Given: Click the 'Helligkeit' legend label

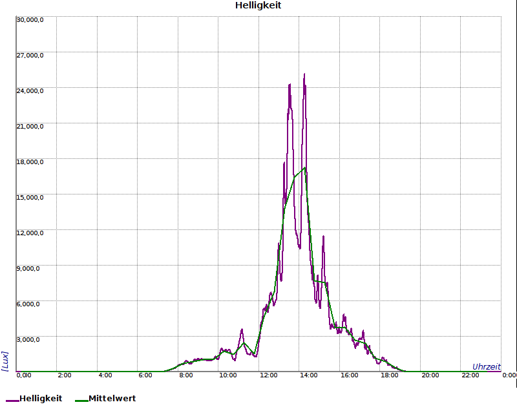Looking at the screenshot, I should click(41, 399).
